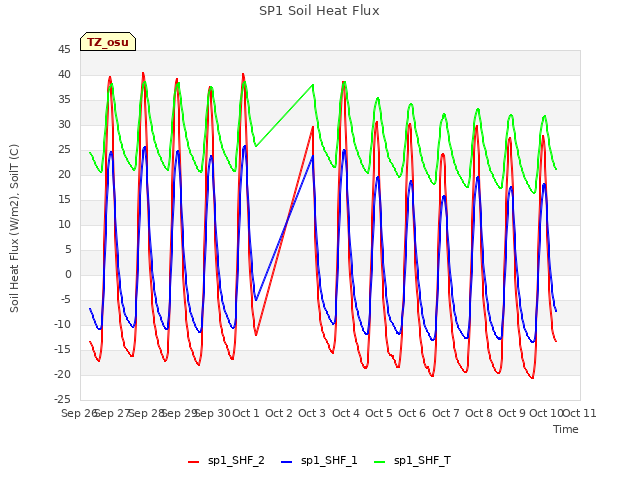Toggle sp1_SHF_1 legend entry

click(x=319, y=461)
